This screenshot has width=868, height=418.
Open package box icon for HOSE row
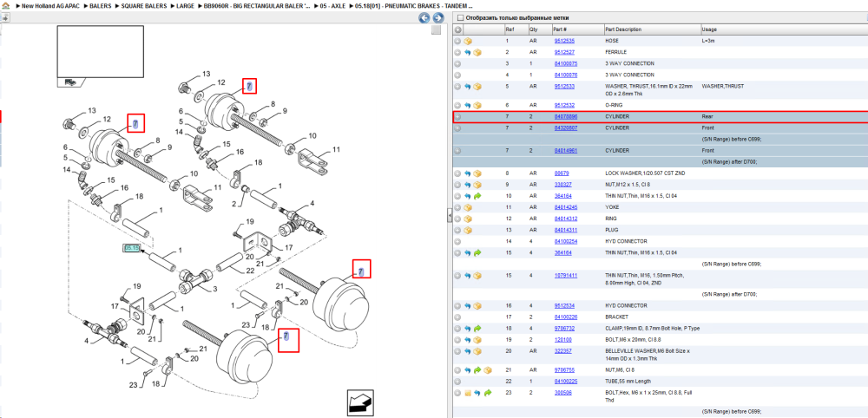468,41
